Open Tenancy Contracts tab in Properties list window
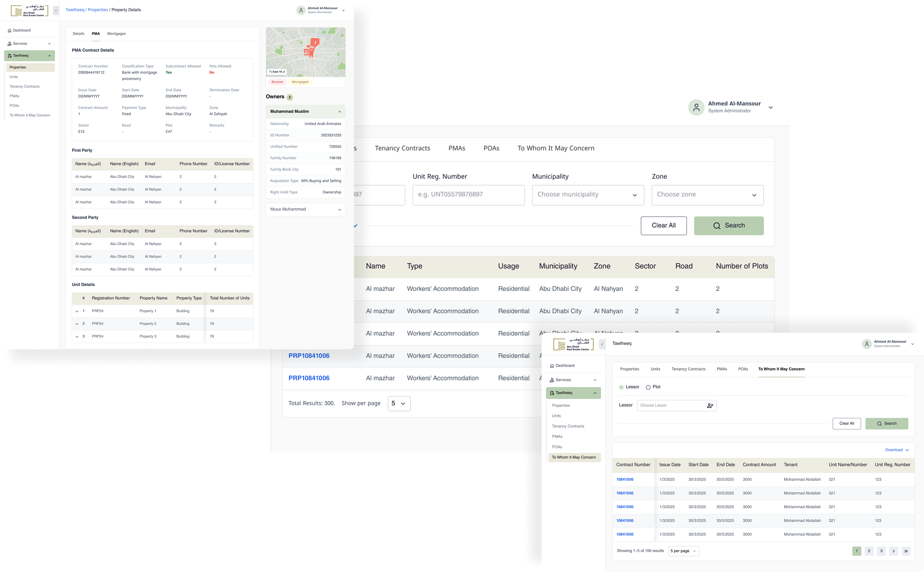This screenshot has width=924, height=572. [402, 148]
